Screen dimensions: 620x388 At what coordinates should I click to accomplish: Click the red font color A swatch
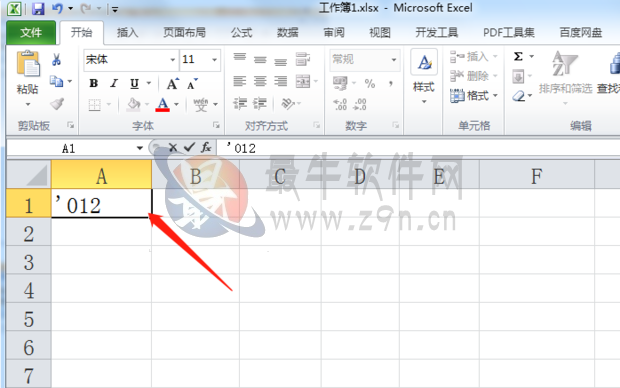[163, 104]
